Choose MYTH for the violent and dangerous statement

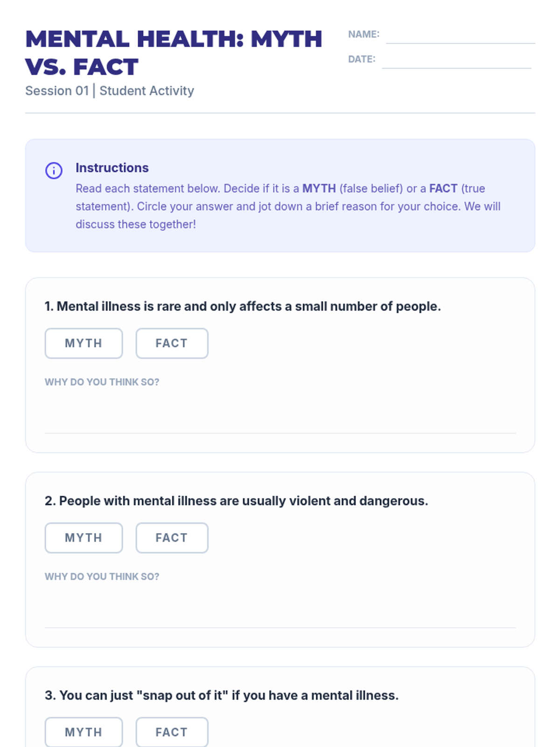[84, 538]
